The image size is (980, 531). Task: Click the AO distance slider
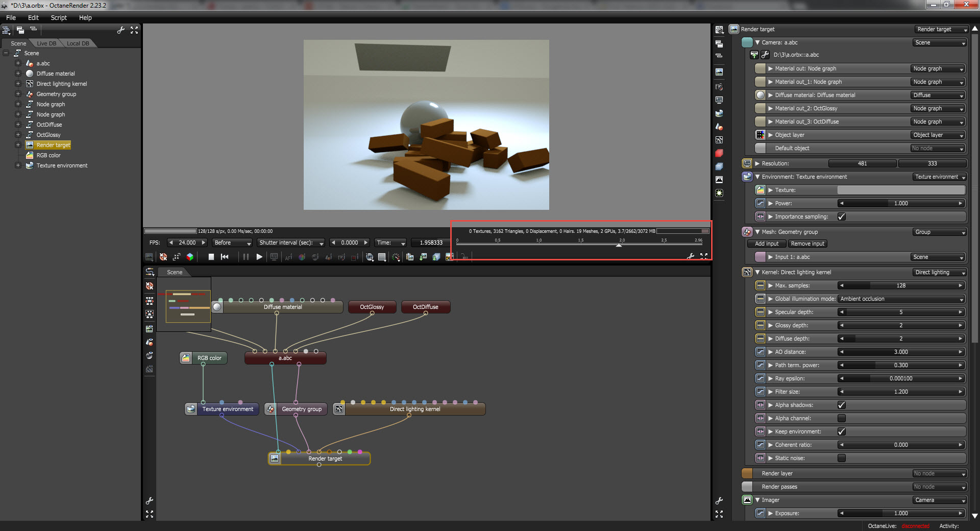click(x=901, y=352)
